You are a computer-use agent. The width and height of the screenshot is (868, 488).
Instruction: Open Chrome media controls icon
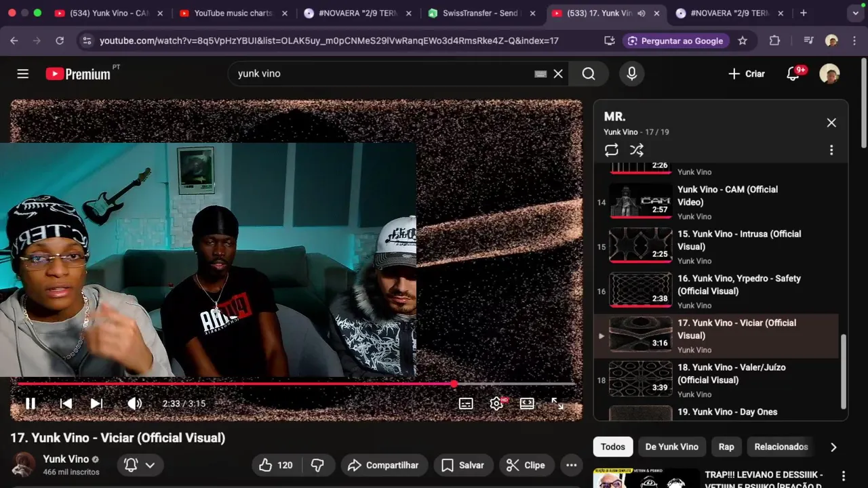[808, 41]
